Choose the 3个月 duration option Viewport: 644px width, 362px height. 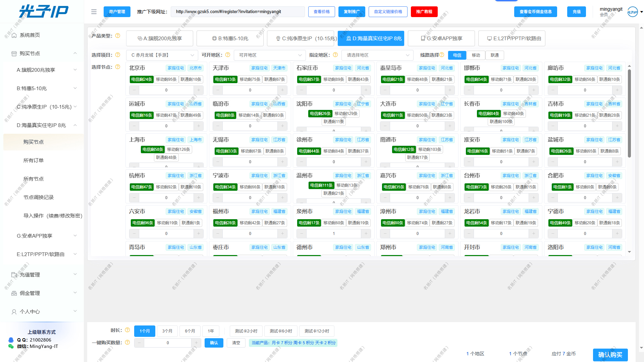point(167,331)
